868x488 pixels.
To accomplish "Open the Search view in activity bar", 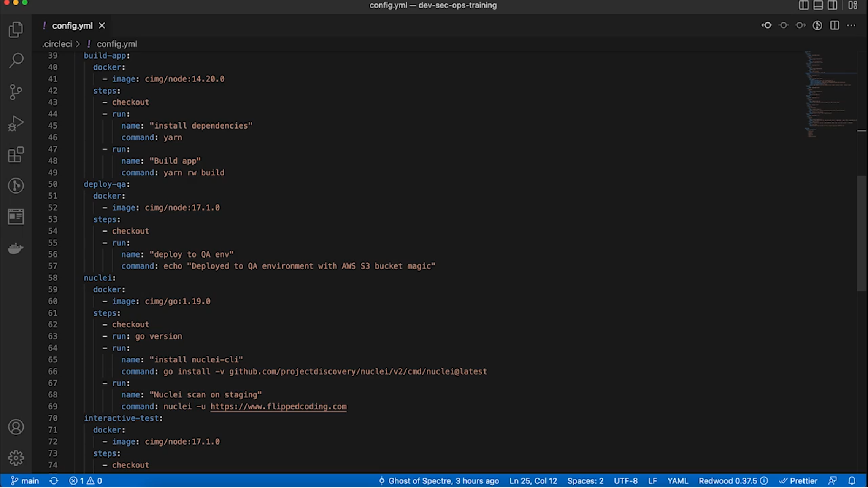I will 16,60.
